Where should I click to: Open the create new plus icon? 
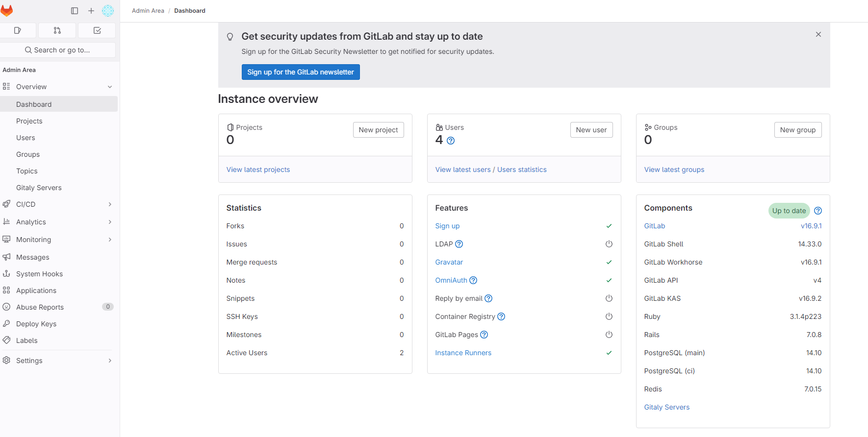pyautogui.click(x=91, y=11)
